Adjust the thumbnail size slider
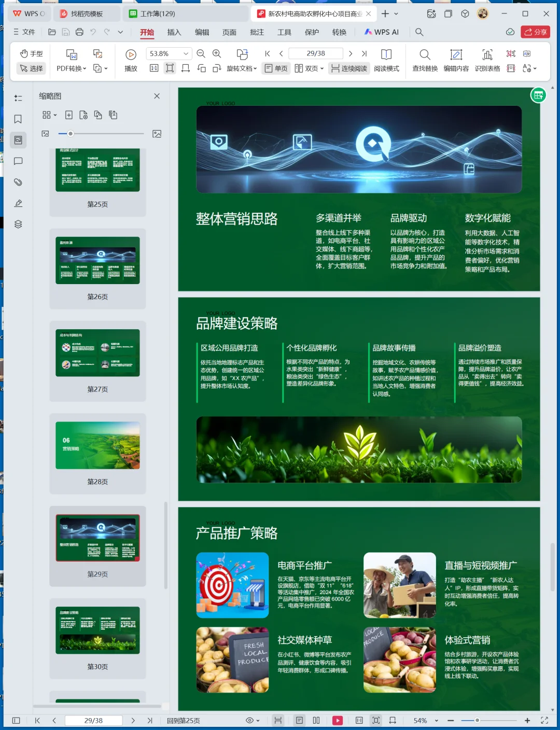This screenshot has width=560, height=730. pos(71,134)
